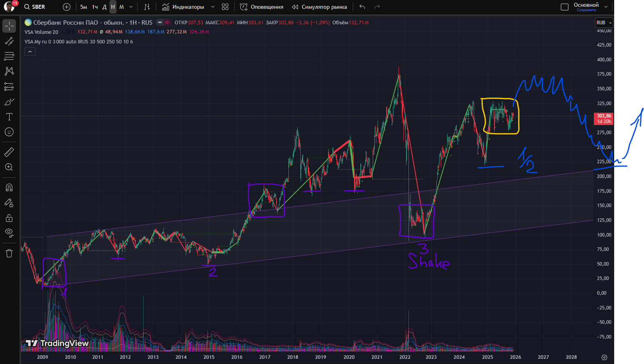Click the −50,00 price axis label
The width and height of the screenshot is (644, 364).
[604, 322]
